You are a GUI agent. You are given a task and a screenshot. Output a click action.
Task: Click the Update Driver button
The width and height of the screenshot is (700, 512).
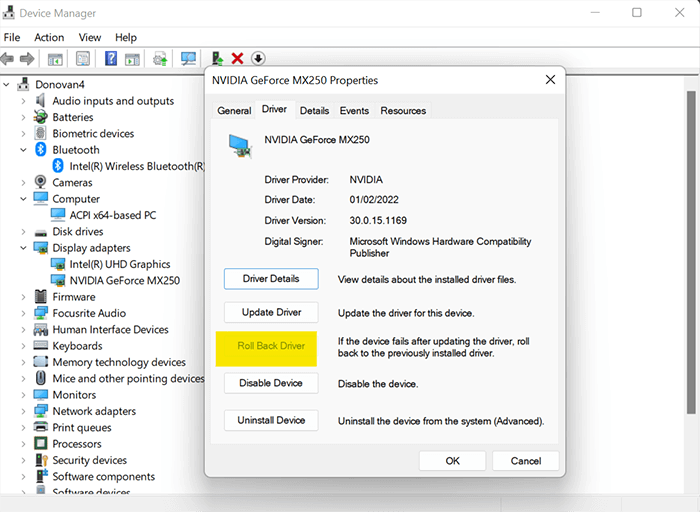click(271, 312)
